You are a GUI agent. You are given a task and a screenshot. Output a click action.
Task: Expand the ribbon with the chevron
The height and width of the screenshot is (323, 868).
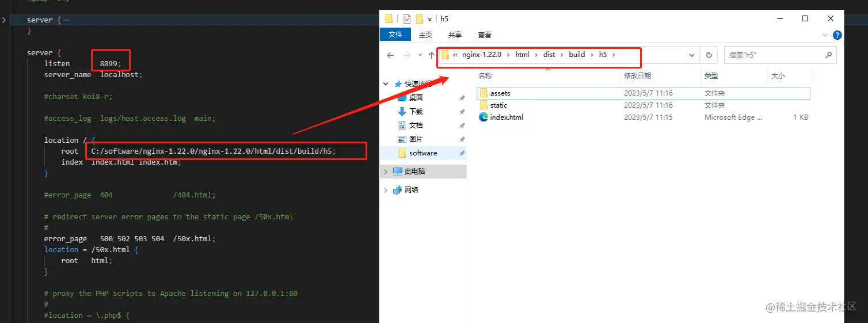coord(826,35)
